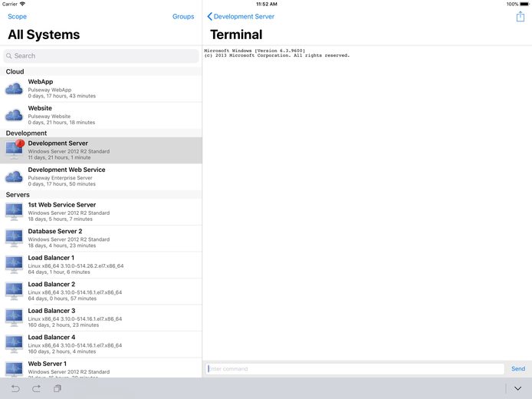Viewport: 532px width, 399px height.
Task: Click the battery indicator in status bar
Action: coord(524,4)
